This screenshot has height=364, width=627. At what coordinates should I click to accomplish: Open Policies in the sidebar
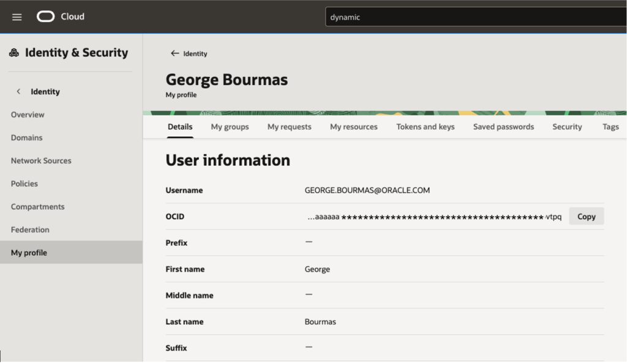tap(24, 184)
